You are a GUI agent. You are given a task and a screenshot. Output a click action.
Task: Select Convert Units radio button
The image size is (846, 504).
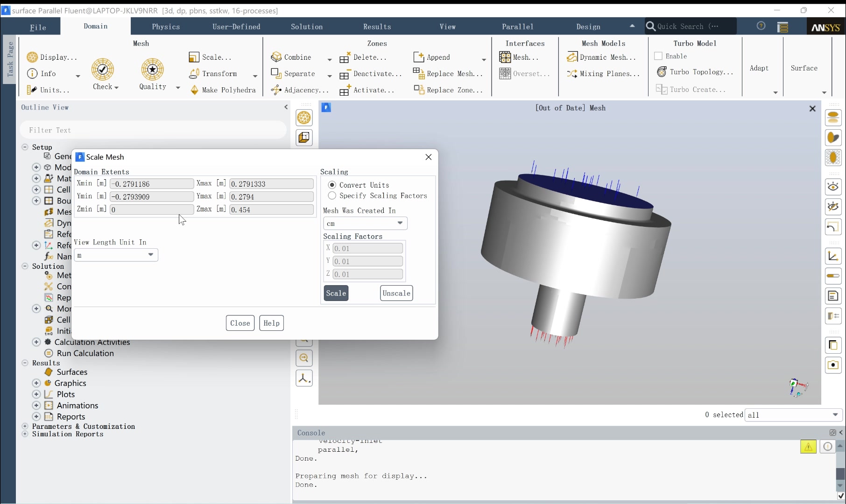point(332,185)
